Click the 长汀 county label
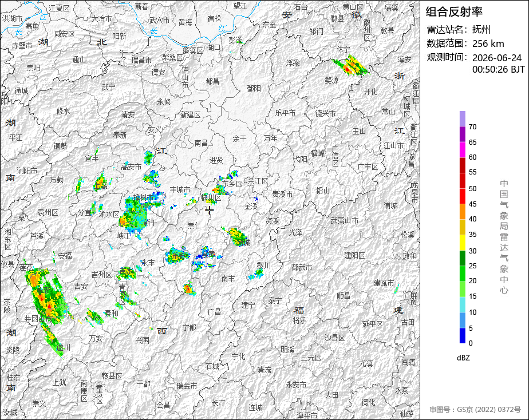This screenshot has width=529, height=420. [218, 402]
